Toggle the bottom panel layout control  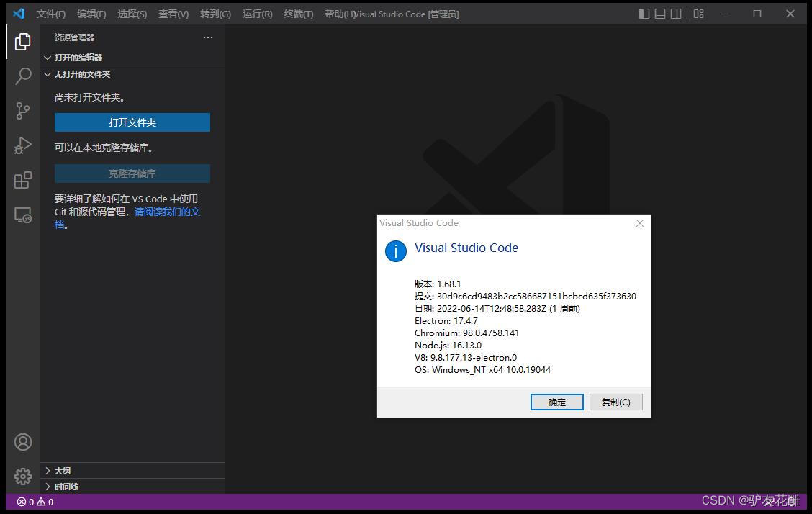659,13
